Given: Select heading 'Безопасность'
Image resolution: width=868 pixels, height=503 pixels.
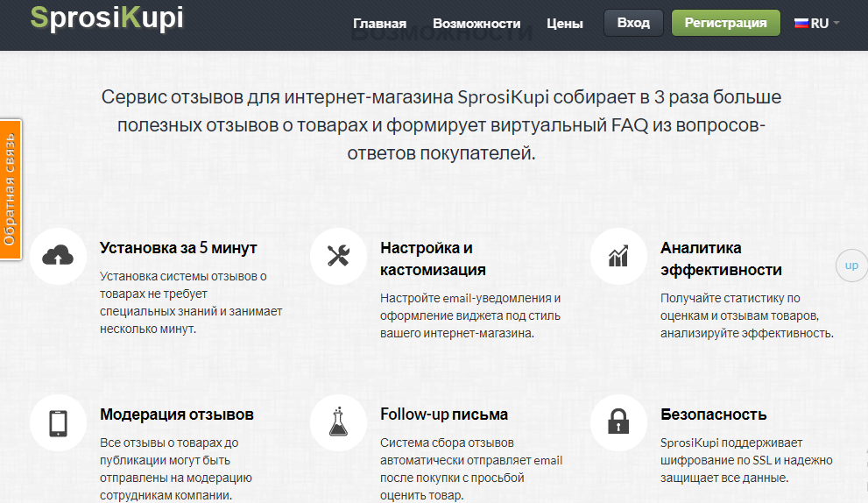Looking at the screenshot, I should pyautogui.click(x=713, y=414).
